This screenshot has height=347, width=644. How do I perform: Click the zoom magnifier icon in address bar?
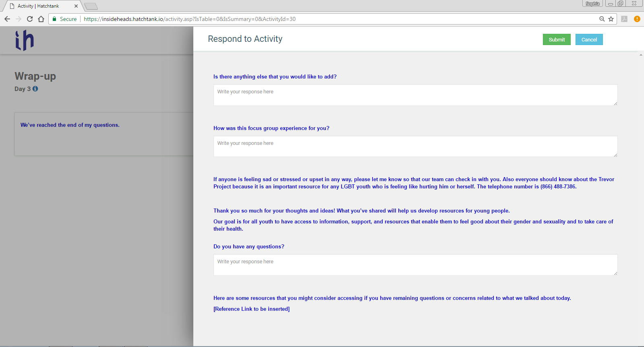pyautogui.click(x=602, y=19)
